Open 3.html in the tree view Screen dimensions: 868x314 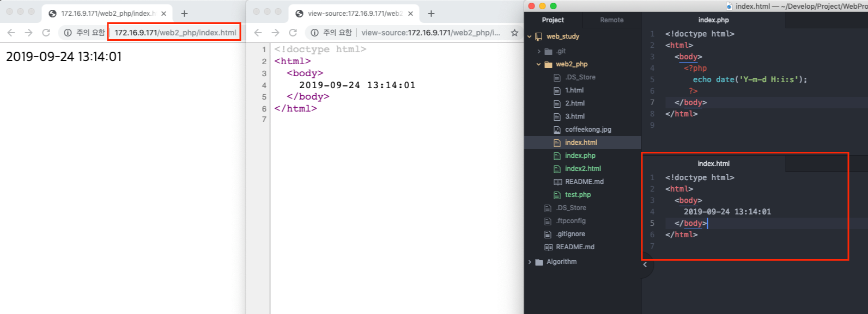575,116
